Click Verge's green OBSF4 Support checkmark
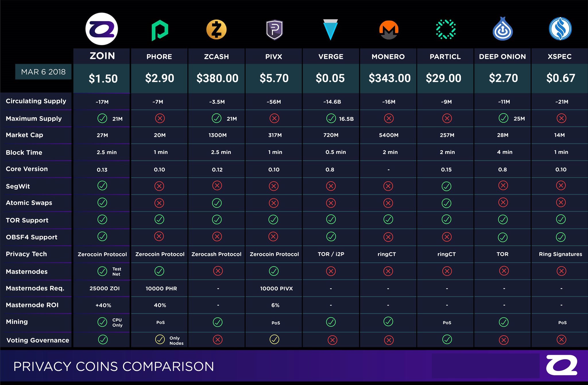588x385 pixels. (x=331, y=236)
